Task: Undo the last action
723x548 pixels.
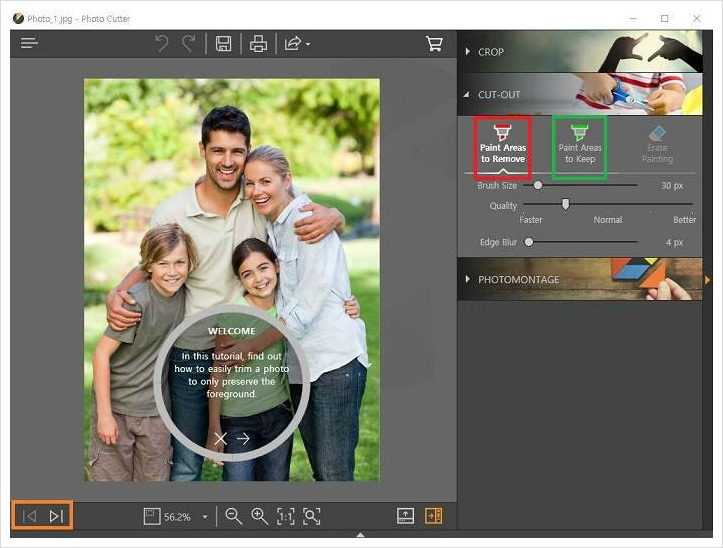Action: [x=162, y=44]
